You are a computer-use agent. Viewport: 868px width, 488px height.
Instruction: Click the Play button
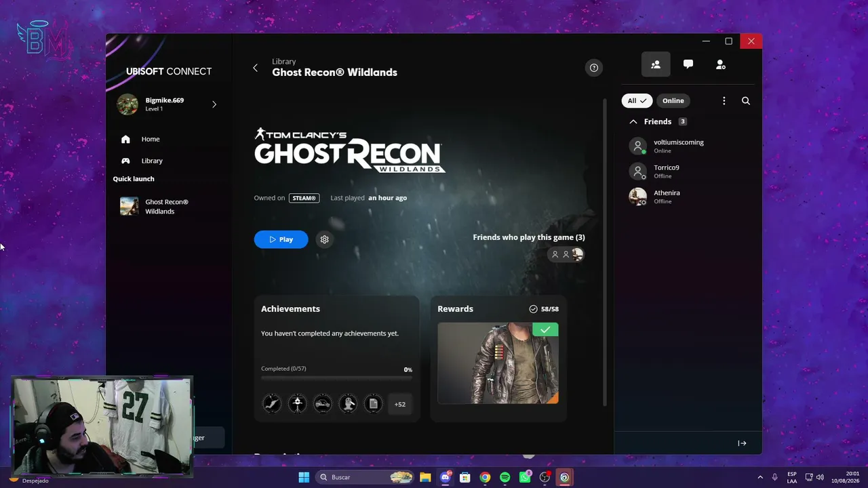(x=281, y=239)
